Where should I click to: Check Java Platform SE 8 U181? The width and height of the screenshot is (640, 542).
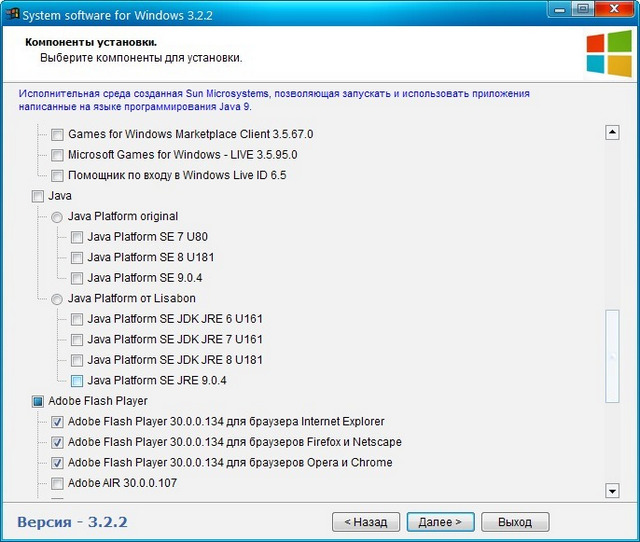[77, 258]
